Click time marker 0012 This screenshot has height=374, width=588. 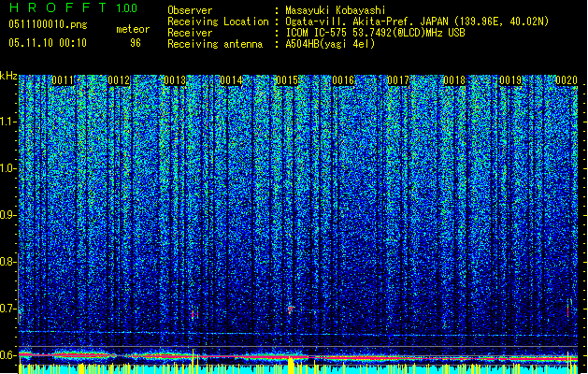(x=119, y=80)
